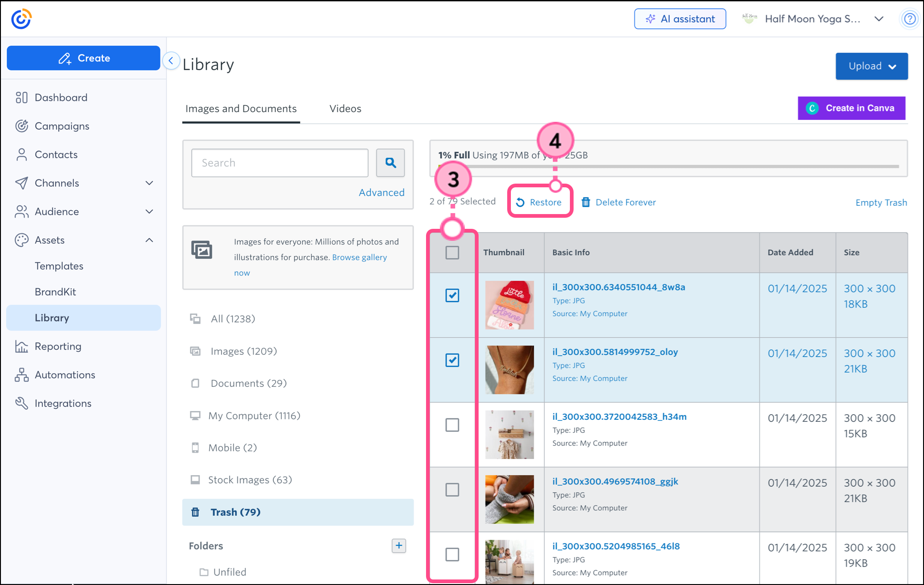The image size is (924, 585).
Task: Click the storage usage progress bar
Action: click(x=669, y=167)
